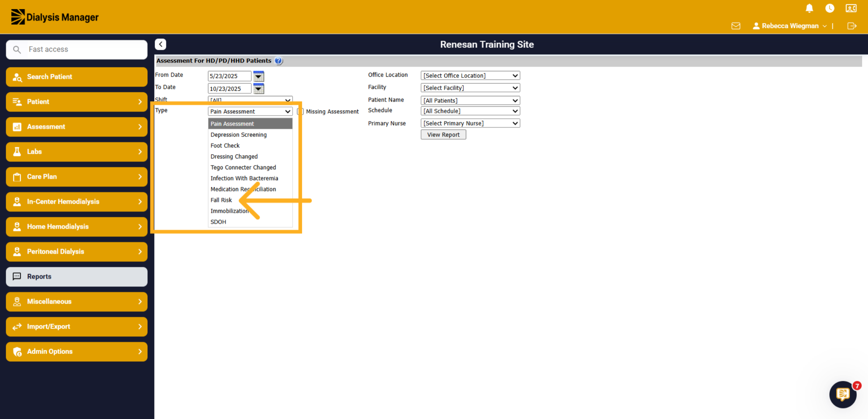Choose Dressing Changed option
Screen dimensions: 868x419
click(x=250, y=156)
